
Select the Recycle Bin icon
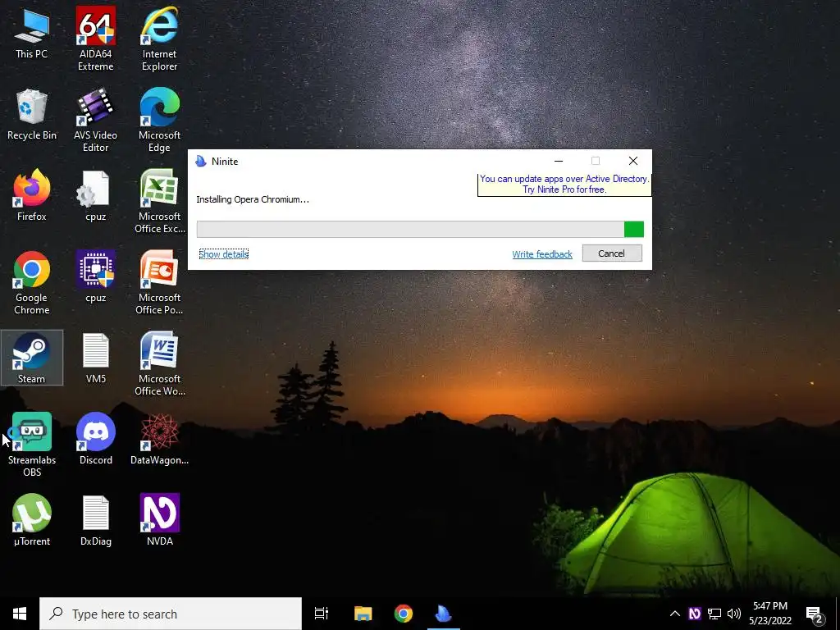coord(32,115)
